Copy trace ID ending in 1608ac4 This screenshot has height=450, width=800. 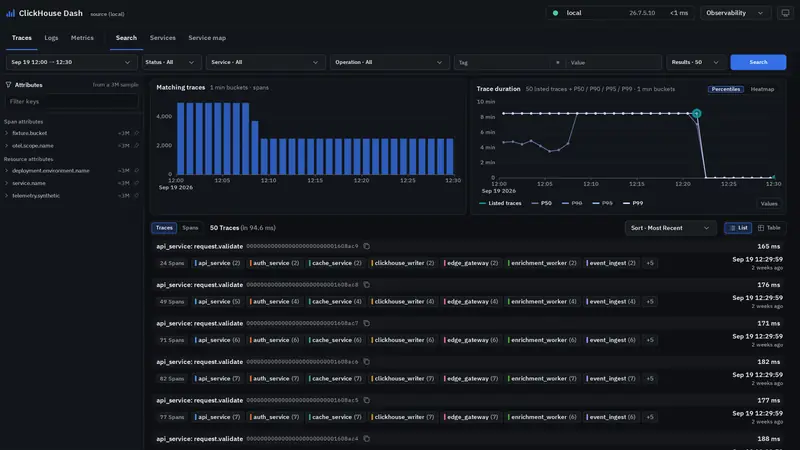pos(366,439)
